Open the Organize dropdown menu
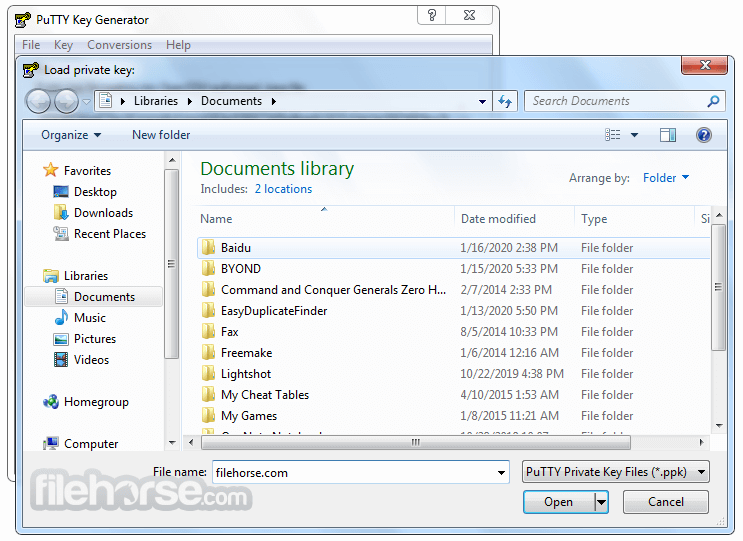The image size is (743, 541). [x=71, y=135]
